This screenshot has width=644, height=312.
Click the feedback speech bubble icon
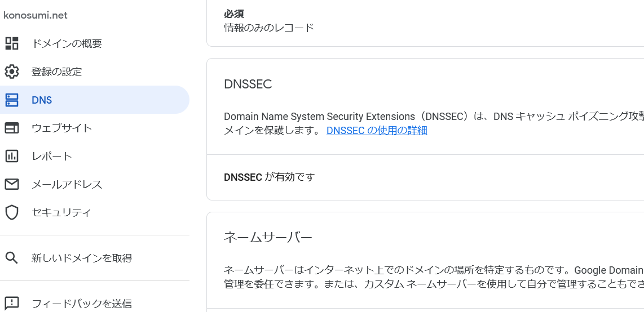11,304
